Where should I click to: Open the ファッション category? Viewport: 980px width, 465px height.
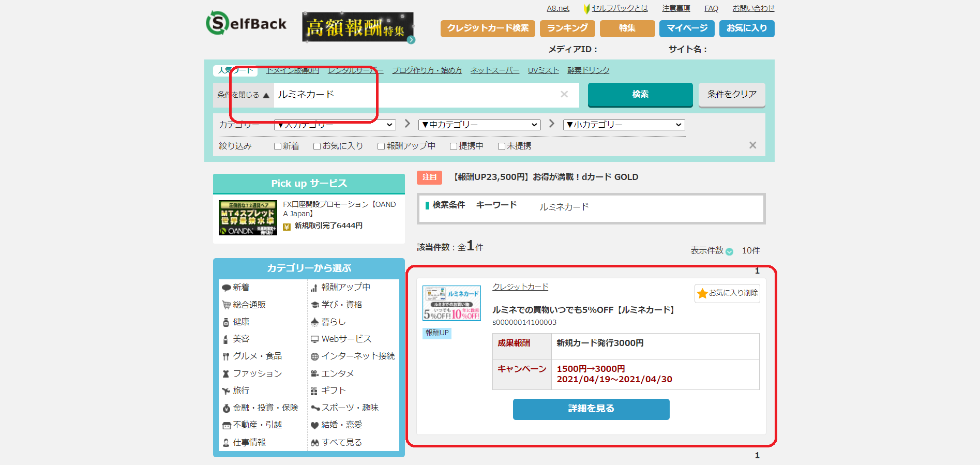click(252, 373)
